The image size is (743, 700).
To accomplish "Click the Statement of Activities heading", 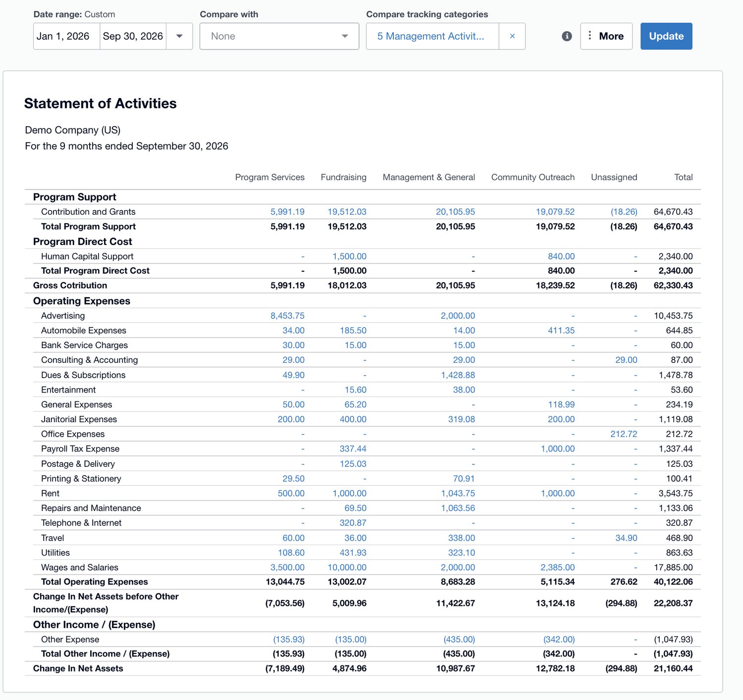I will coord(101,103).
